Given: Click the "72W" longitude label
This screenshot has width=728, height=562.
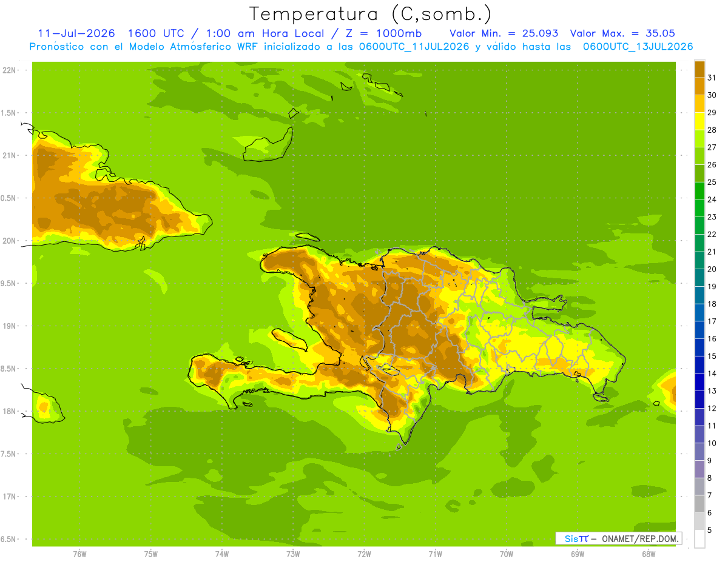Looking at the screenshot, I should coord(365,554).
